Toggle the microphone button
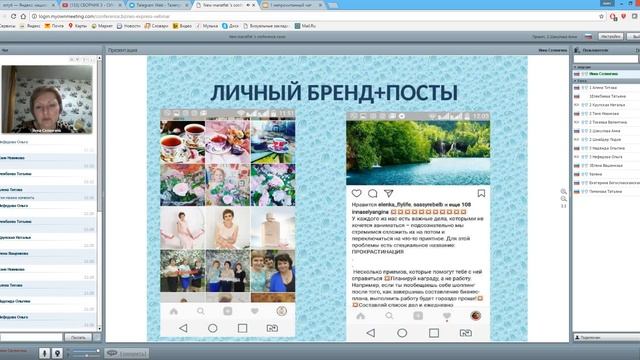The image size is (640, 360). [44, 353]
